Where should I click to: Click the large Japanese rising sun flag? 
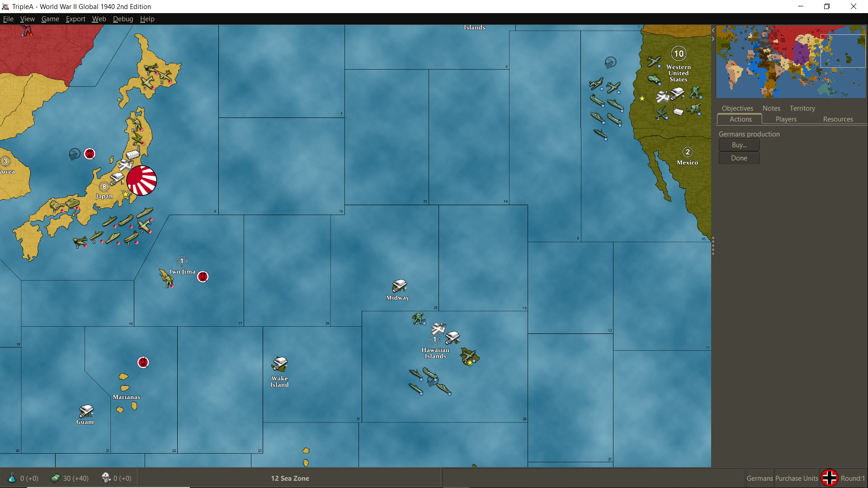pos(142,180)
